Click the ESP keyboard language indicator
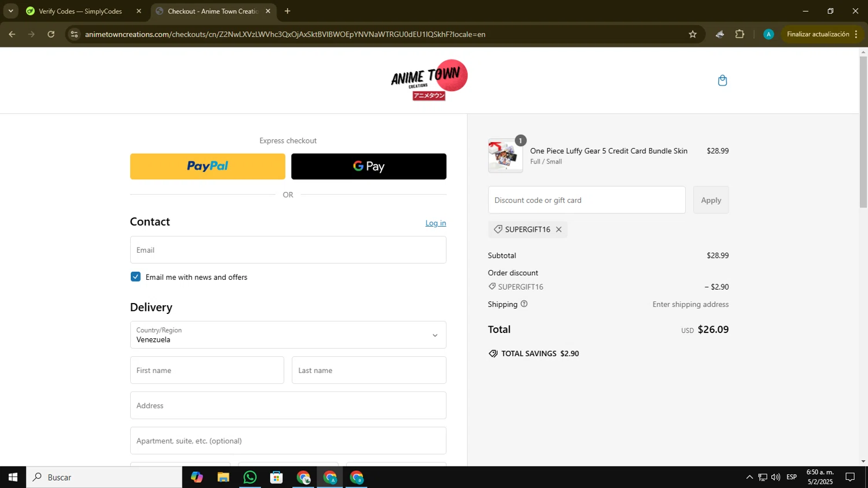The height and width of the screenshot is (488, 868). tap(792, 477)
